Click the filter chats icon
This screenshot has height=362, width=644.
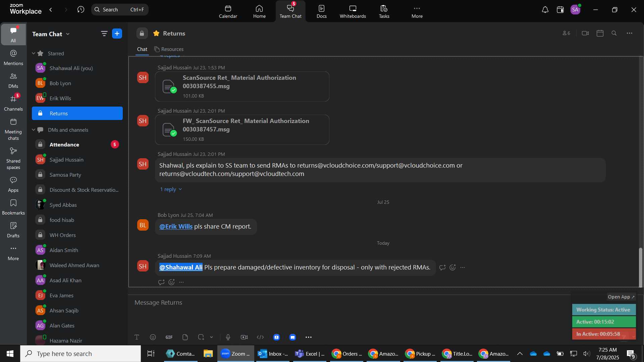tap(104, 34)
